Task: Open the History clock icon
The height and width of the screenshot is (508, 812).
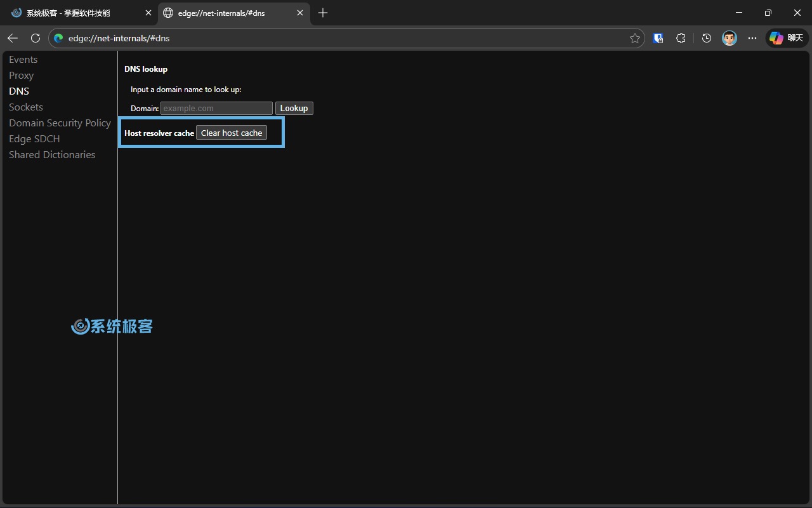Action: point(706,38)
